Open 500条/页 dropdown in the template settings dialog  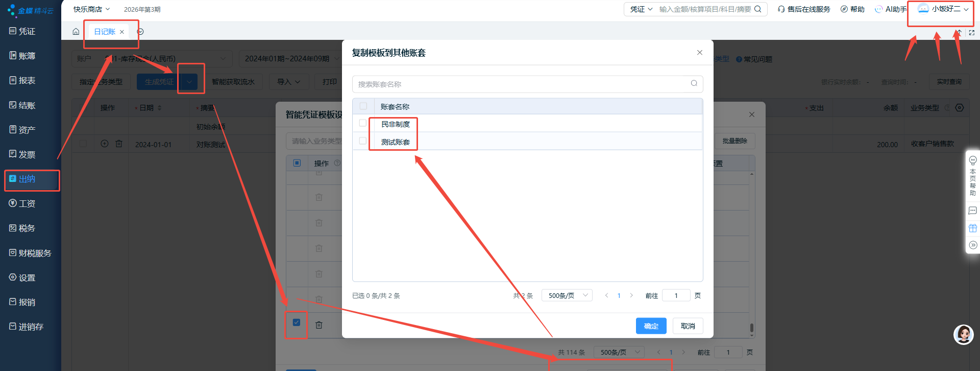619,352
